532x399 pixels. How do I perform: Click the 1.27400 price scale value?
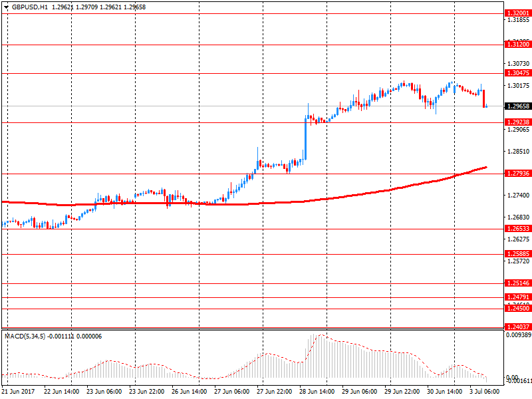click(518, 195)
